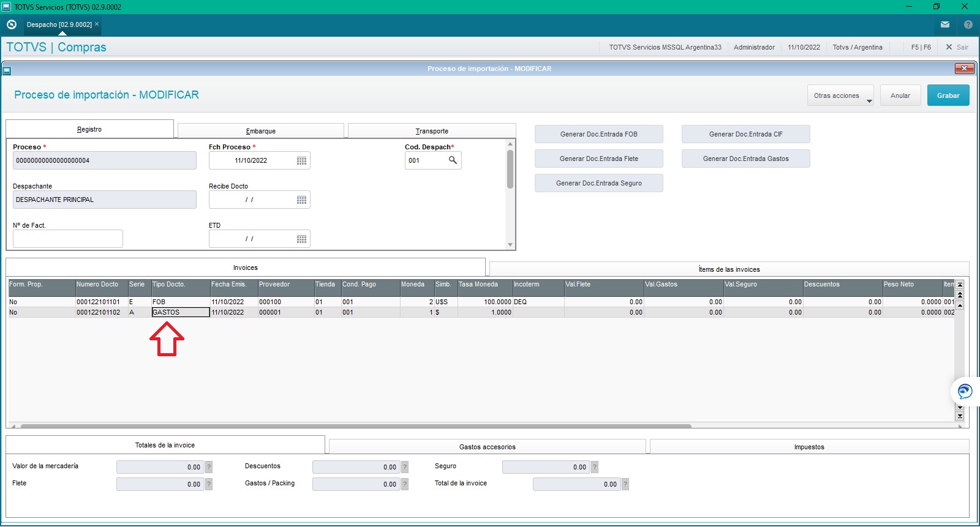980x527 pixels.
Task: Switch to the Registro tab
Action: pyautogui.click(x=89, y=129)
